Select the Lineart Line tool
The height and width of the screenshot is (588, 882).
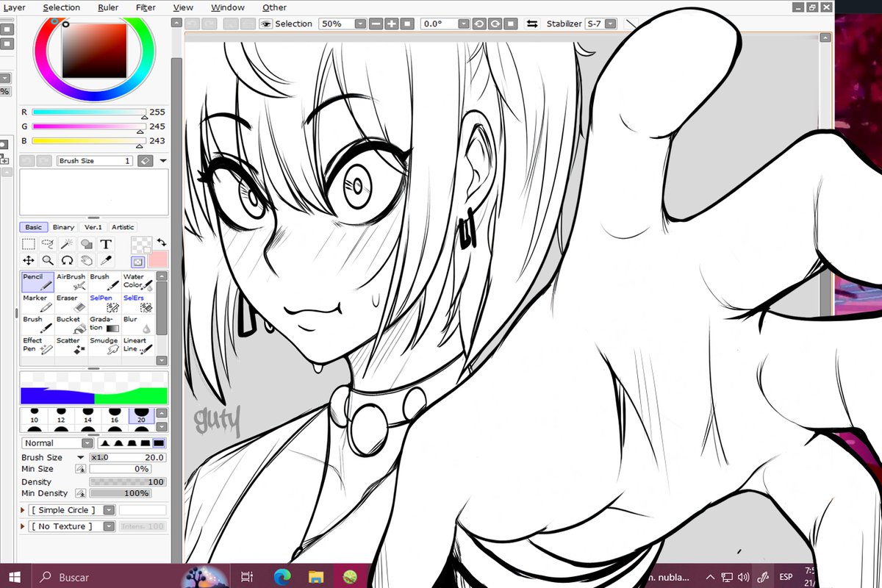tap(137, 345)
